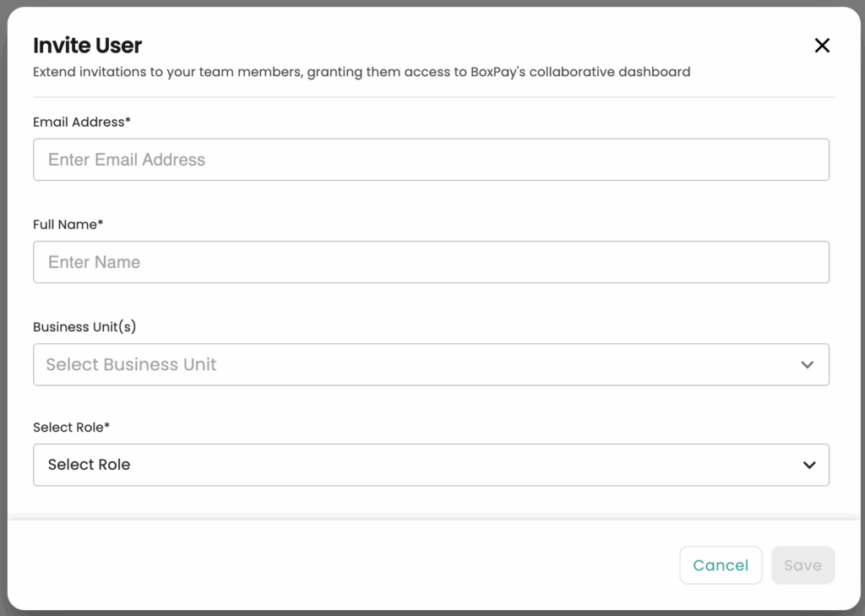The height and width of the screenshot is (616, 865).
Task: Focus the Enter Name input field
Action: pyautogui.click(x=431, y=262)
